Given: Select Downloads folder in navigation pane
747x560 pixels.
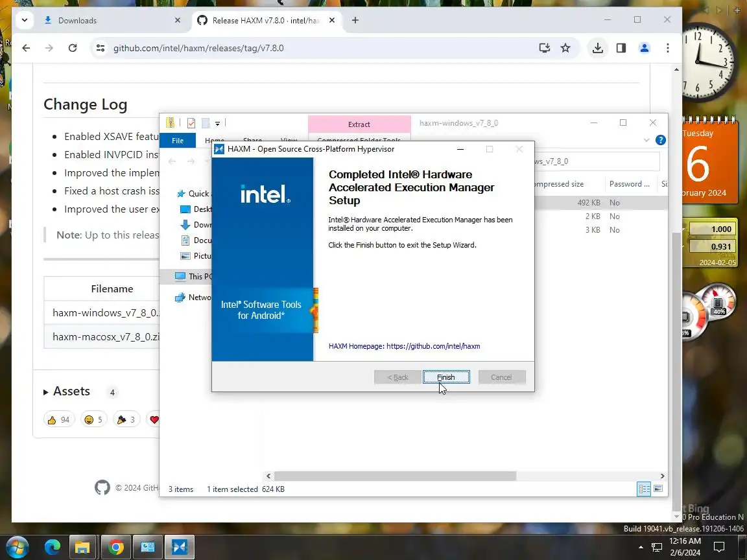Looking at the screenshot, I should coord(195,225).
